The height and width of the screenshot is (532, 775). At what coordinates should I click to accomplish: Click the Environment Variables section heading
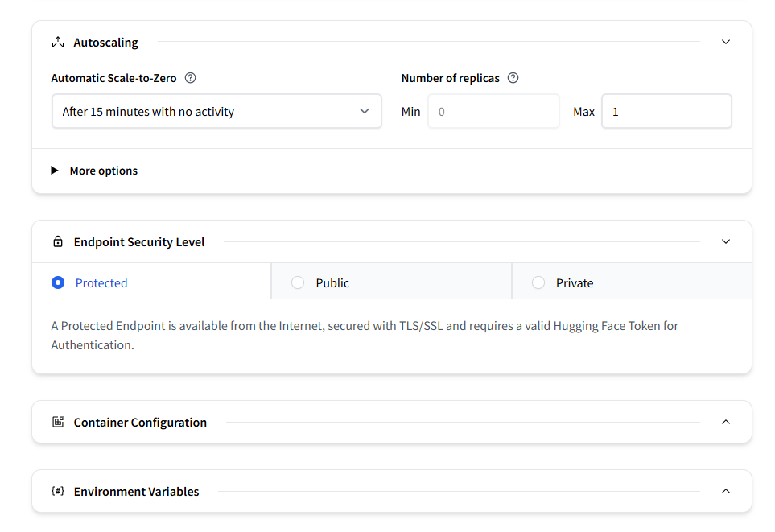137,491
